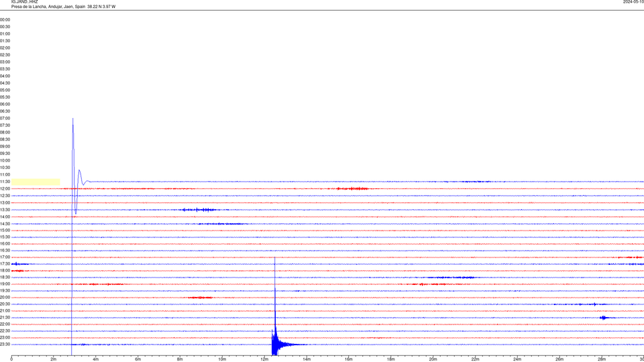Screen dimensions: 644x362
Task: Click the 18m tick label on the time axis
Action: point(391,359)
